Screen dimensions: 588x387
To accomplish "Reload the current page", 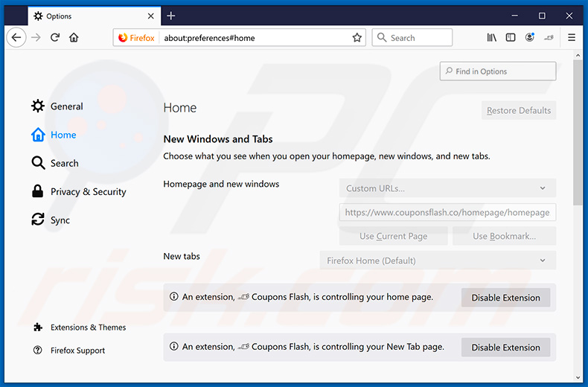I will coord(55,38).
